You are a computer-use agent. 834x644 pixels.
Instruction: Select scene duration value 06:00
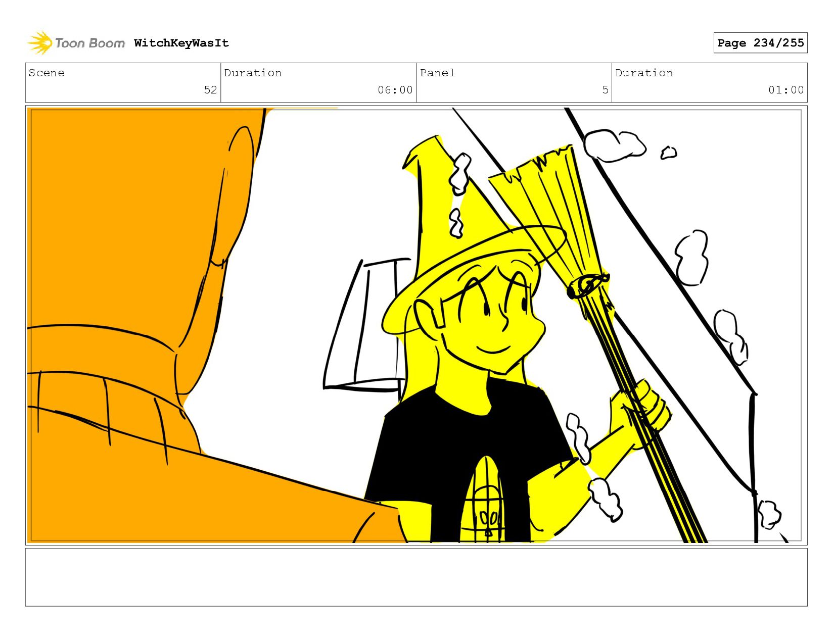point(395,90)
